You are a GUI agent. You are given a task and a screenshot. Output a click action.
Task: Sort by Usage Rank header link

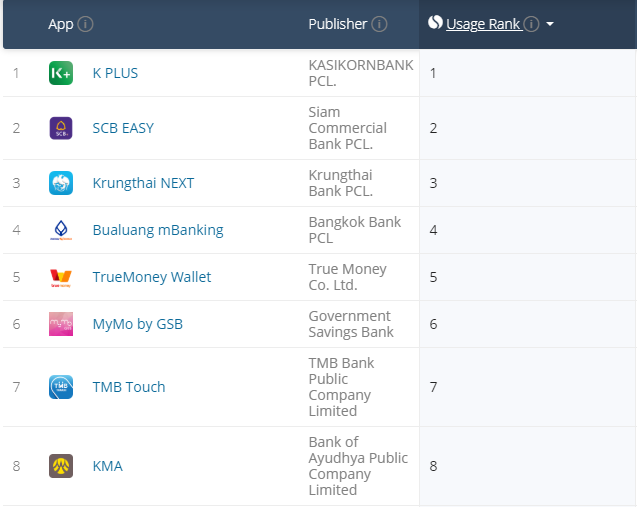(x=483, y=24)
